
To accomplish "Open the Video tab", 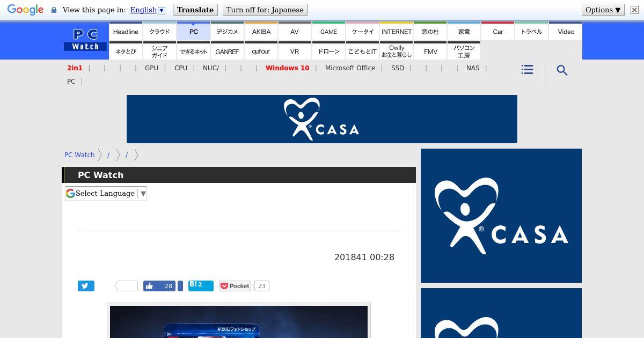I will click(x=566, y=31).
